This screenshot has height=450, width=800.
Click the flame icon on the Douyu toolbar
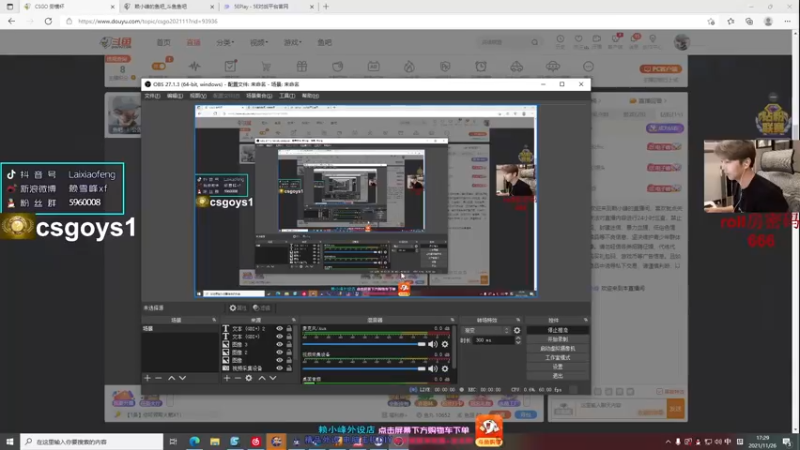pyautogui.click(x=409, y=66)
